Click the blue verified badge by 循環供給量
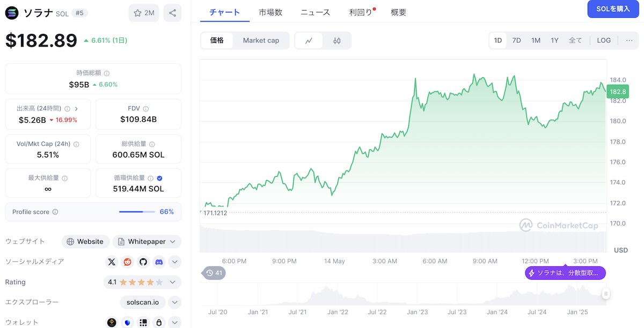Image resolution: width=644 pixels, height=328 pixels. point(160,178)
